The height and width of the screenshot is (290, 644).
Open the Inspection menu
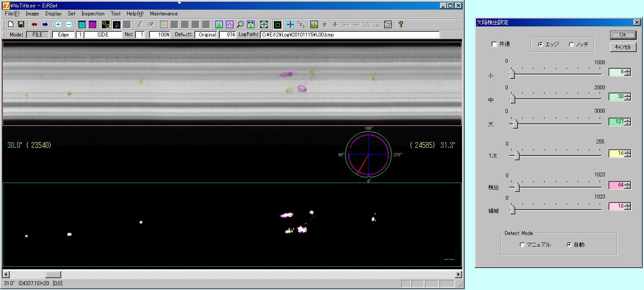[x=93, y=14]
